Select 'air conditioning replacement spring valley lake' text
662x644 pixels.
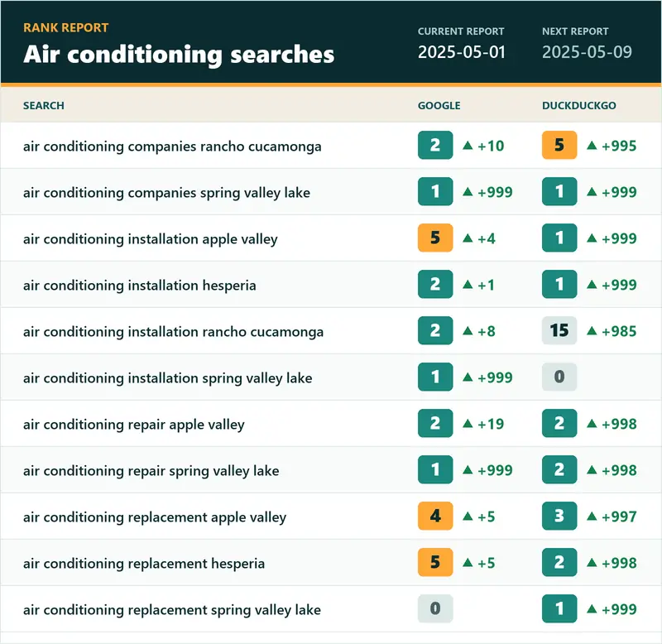172,610
